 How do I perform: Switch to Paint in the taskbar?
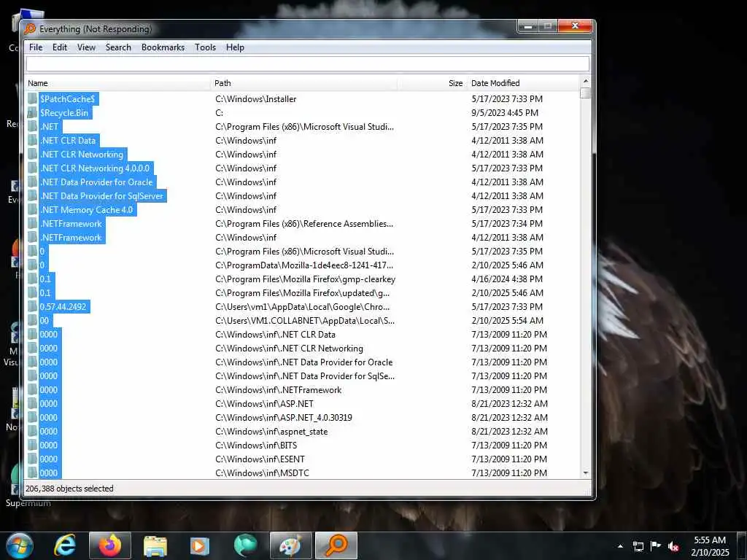pos(290,545)
